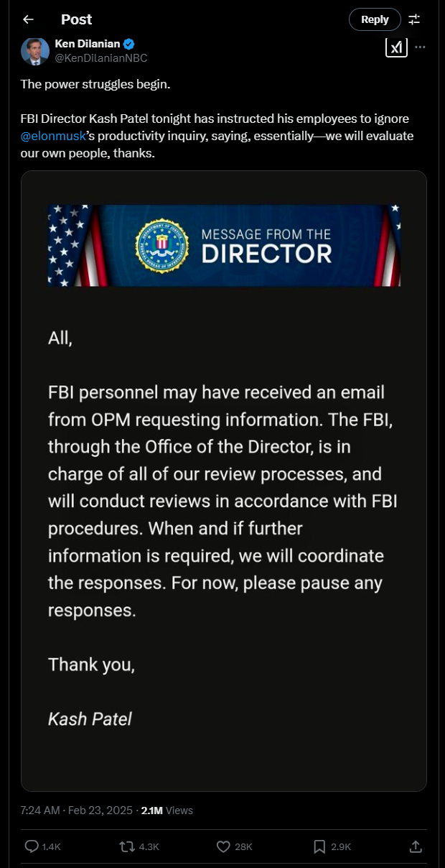Open Ken Dilanian's profile picture
Viewport: 445px width, 868px height.
pos(35,52)
